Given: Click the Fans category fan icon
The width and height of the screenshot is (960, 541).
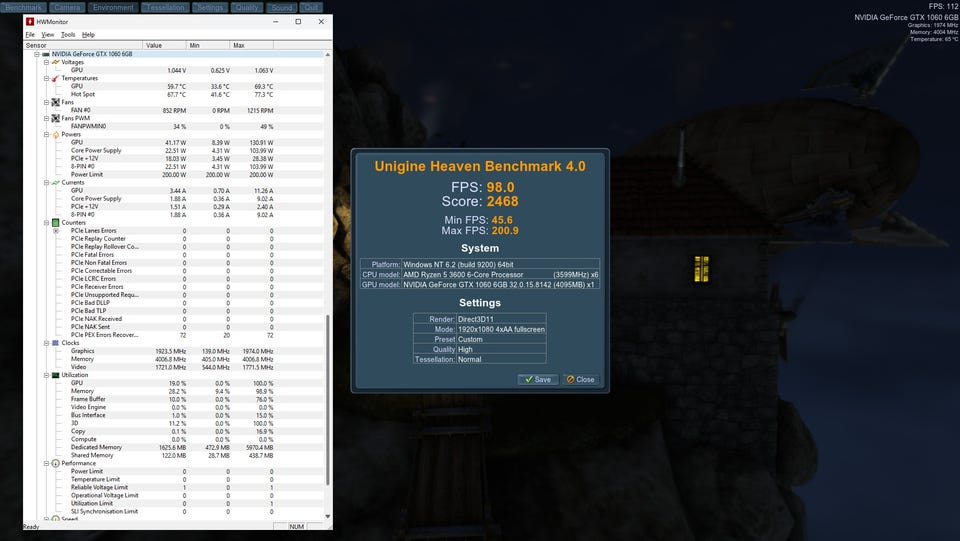Looking at the screenshot, I should coord(56,102).
